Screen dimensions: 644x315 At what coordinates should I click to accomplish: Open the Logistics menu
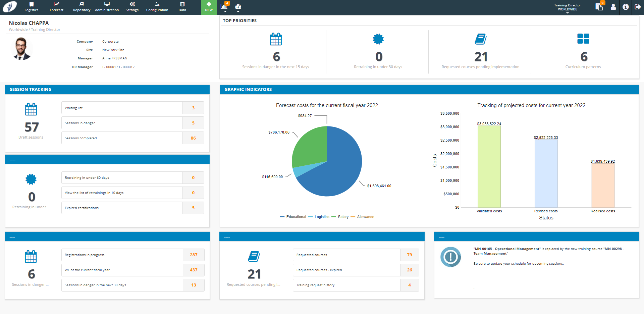(31, 7)
